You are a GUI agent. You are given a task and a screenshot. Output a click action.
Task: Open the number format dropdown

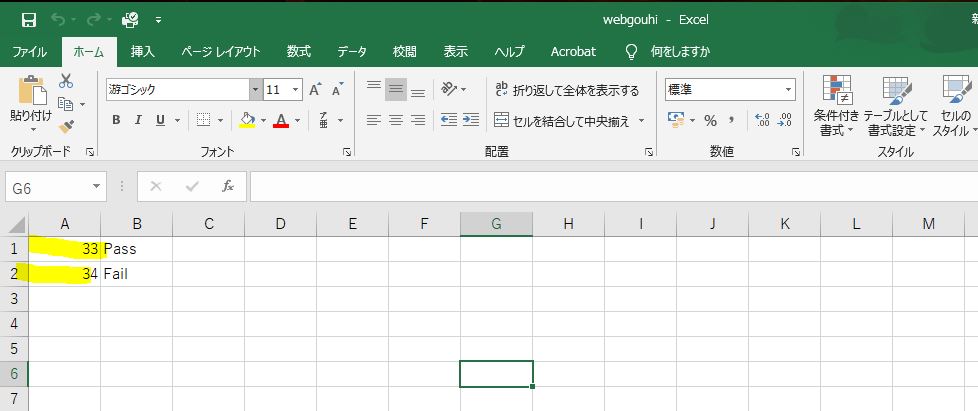[x=789, y=89]
